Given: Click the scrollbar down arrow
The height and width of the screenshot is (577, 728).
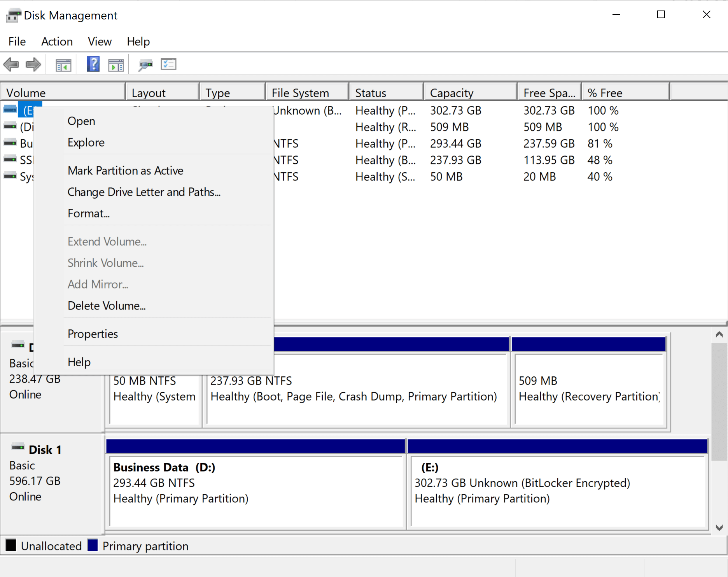Looking at the screenshot, I should [x=719, y=528].
